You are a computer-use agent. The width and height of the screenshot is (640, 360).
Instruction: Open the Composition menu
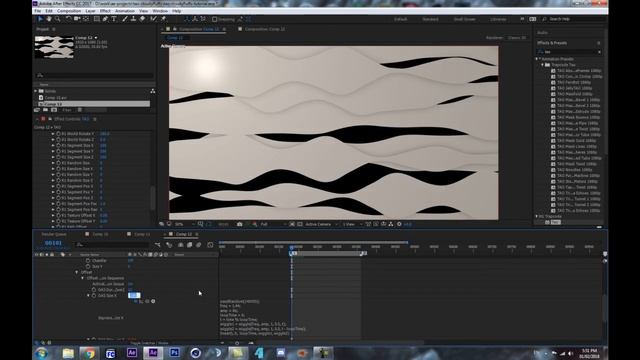pyautogui.click(x=69, y=11)
